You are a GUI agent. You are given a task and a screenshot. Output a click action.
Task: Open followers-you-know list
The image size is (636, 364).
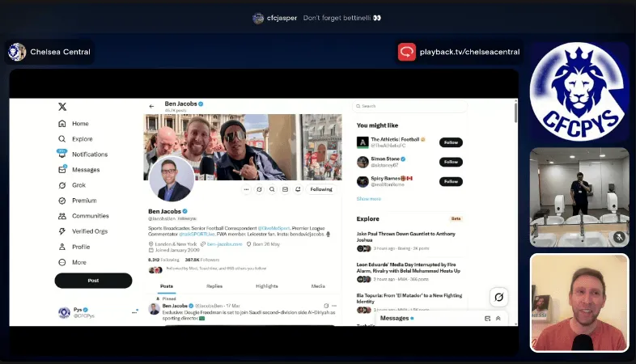point(208,269)
